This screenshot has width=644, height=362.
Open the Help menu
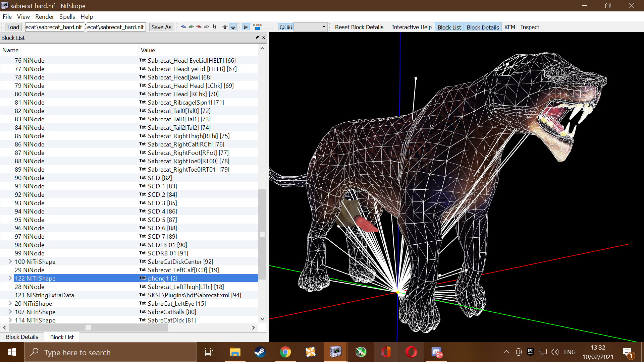click(87, 17)
